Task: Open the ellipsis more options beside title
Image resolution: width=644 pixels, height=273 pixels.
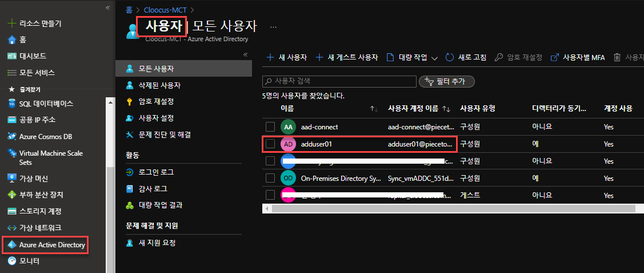Action: pyautogui.click(x=274, y=27)
